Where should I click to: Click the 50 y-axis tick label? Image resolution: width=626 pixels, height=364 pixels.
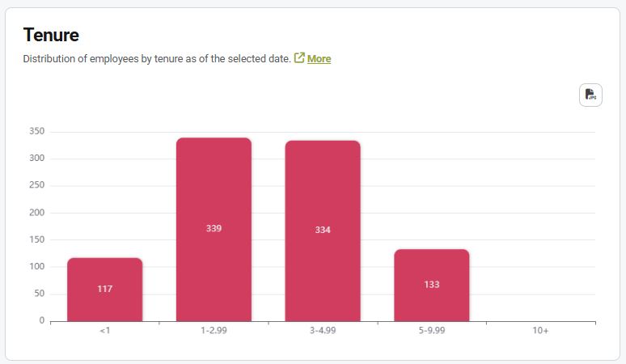[x=38, y=294]
